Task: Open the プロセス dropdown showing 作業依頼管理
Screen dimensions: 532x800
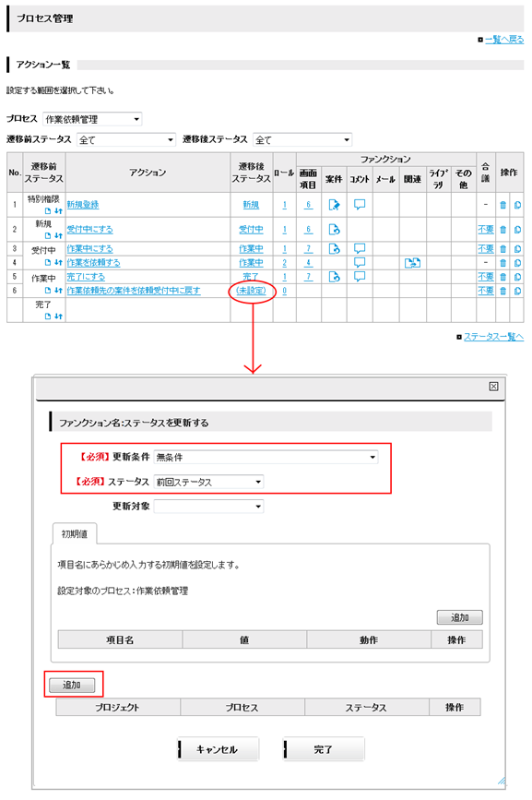Action: click(x=92, y=119)
